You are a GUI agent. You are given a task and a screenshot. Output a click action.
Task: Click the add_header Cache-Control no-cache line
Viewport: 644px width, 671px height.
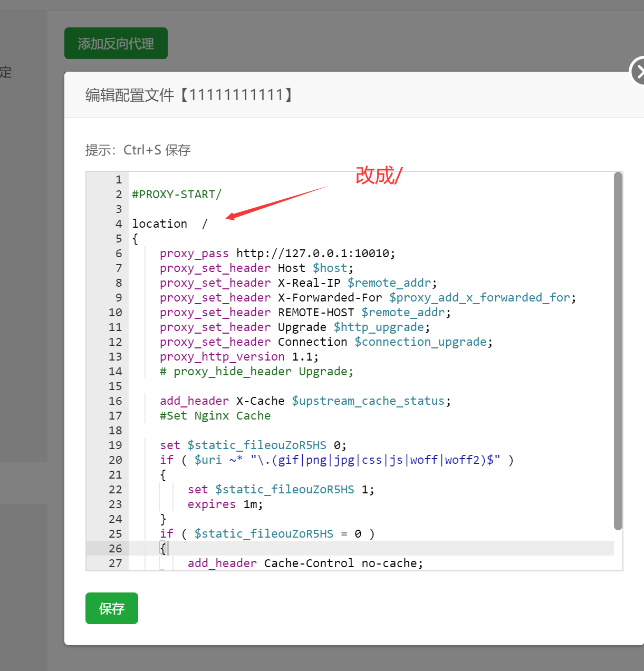pyautogui.click(x=305, y=563)
